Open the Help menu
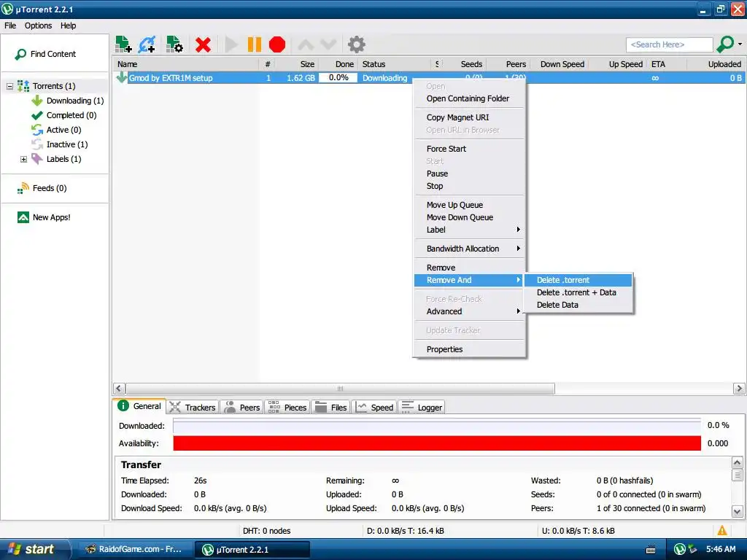 [68, 26]
